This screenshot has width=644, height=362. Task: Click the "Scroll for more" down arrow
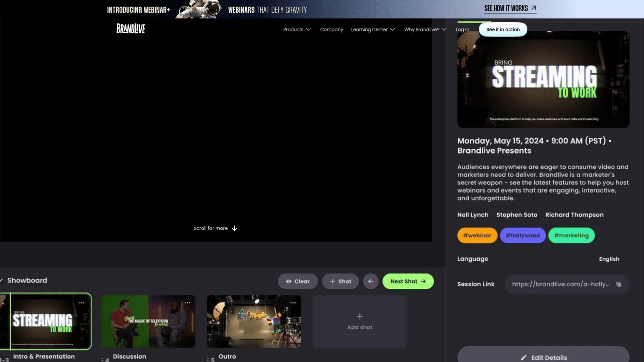coord(234,228)
